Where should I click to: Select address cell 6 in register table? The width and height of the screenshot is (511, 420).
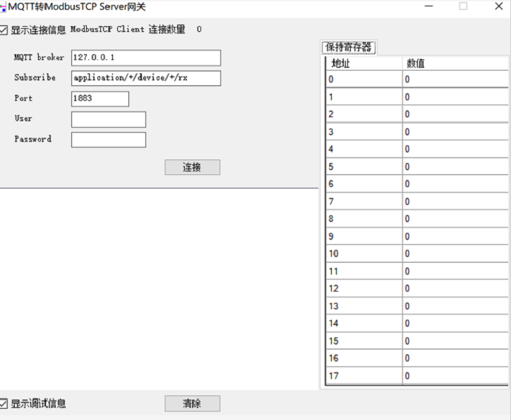(364, 184)
